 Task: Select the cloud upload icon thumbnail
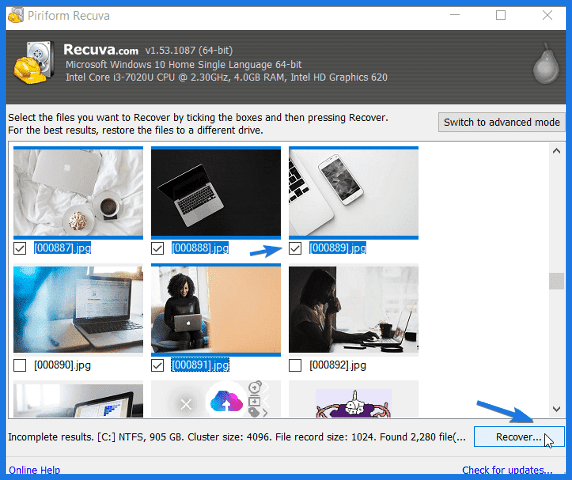click(x=216, y=399)
